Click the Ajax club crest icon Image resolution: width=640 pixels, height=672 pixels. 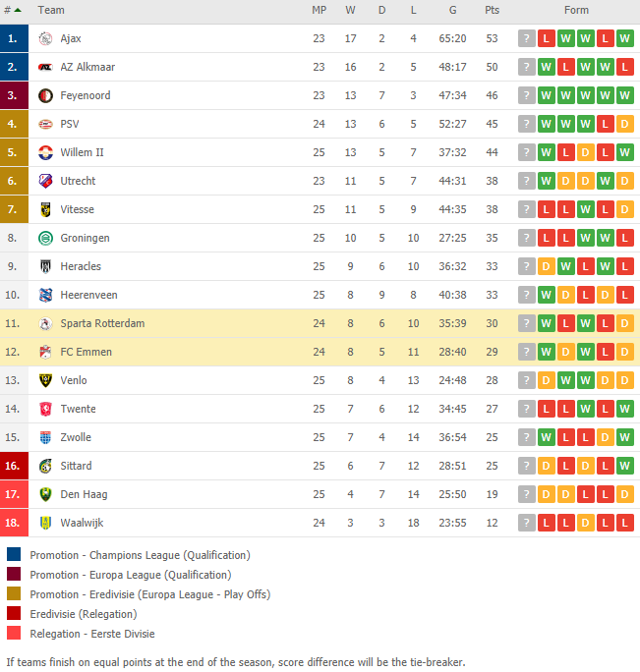tap(45, 38)
